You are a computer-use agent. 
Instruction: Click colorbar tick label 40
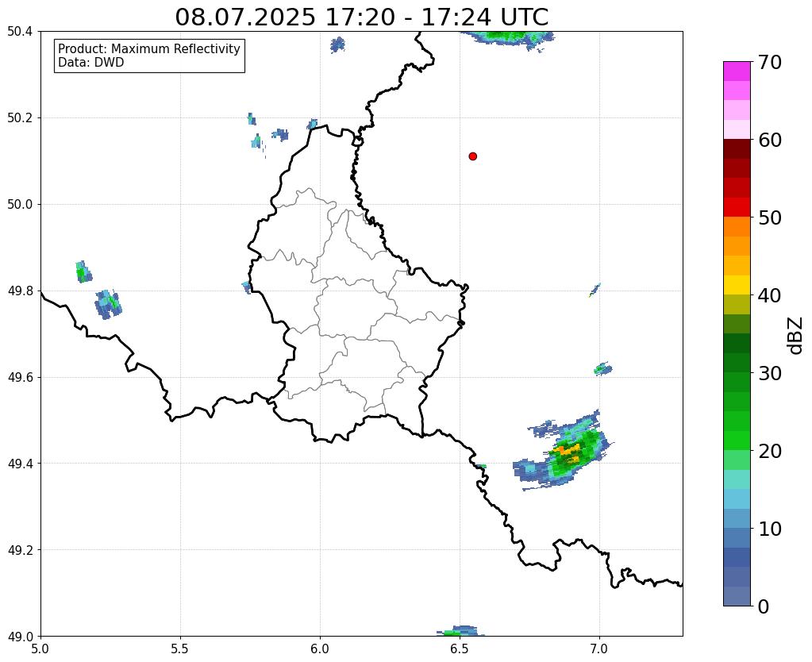[770, 295]
